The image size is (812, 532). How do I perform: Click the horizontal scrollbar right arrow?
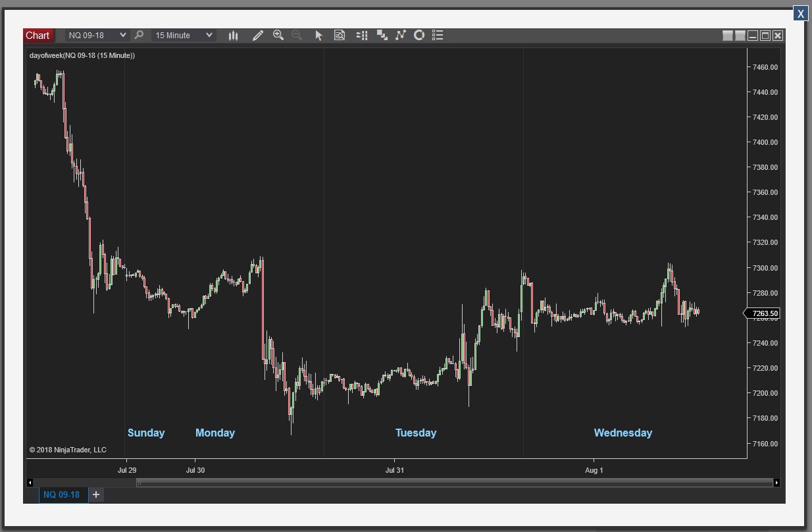776,483
